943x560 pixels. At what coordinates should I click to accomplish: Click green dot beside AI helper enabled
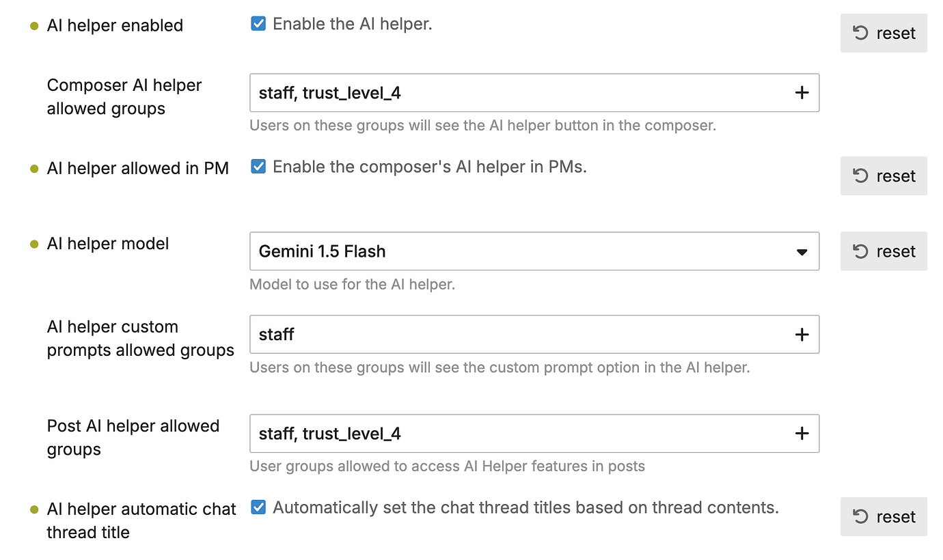click(x=34, y=27)
